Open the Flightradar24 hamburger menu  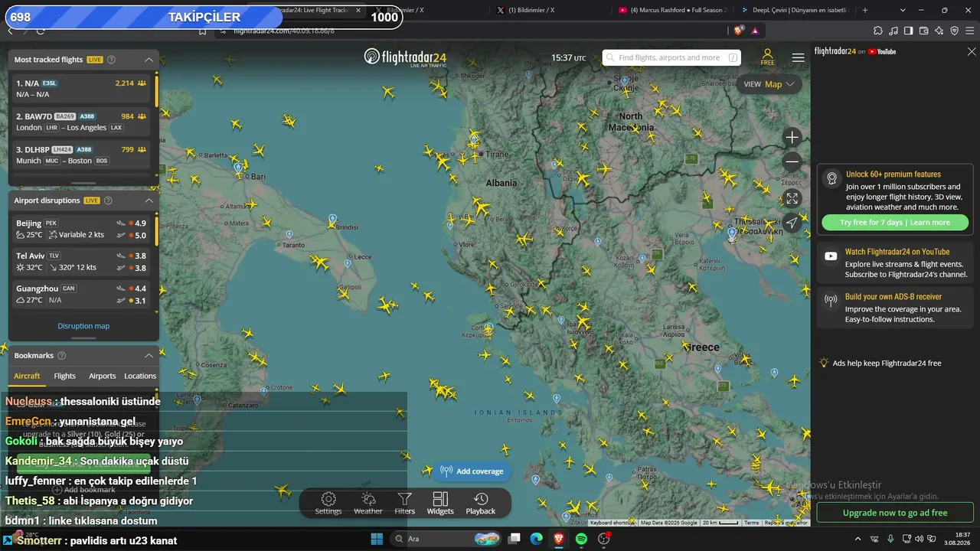(x=799, y=57)
